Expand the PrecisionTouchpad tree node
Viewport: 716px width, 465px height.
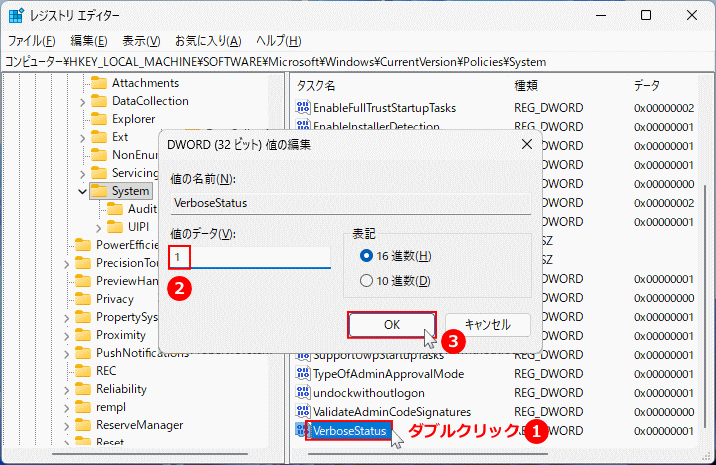[x=66, y=264]
